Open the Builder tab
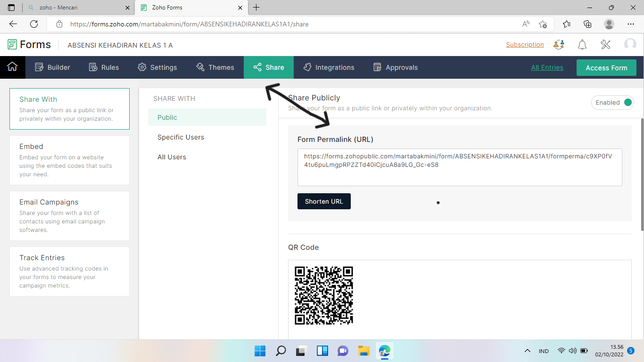644x362 pixels. pyautogui.click(x=52, y=67)
